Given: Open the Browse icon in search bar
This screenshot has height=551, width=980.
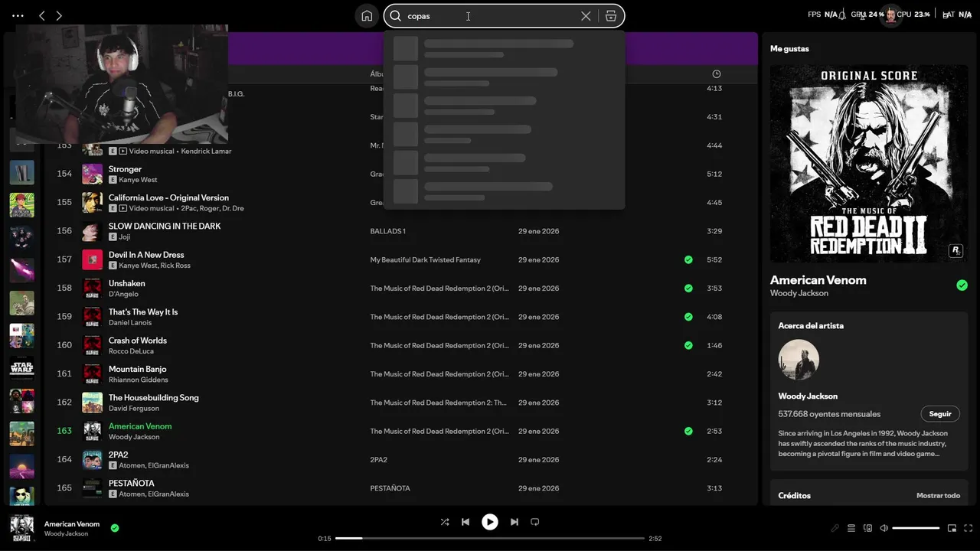Looking at the screenshot, I should pos(610,16).
